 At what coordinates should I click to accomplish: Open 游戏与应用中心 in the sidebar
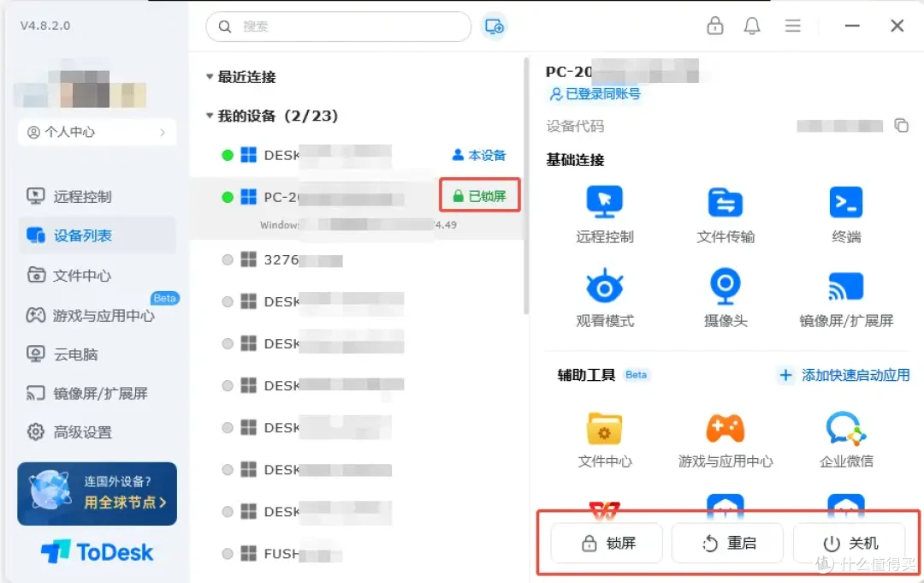tap(98, 315)
